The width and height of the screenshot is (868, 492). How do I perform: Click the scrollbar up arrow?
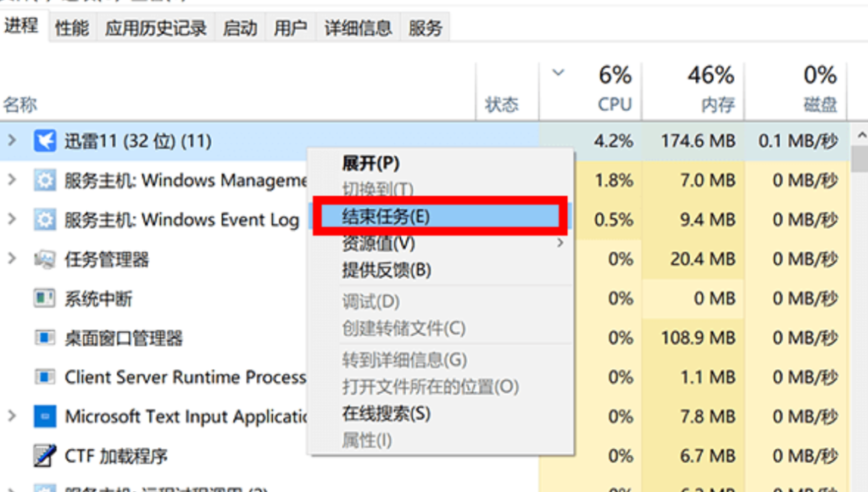pos(861,136)
